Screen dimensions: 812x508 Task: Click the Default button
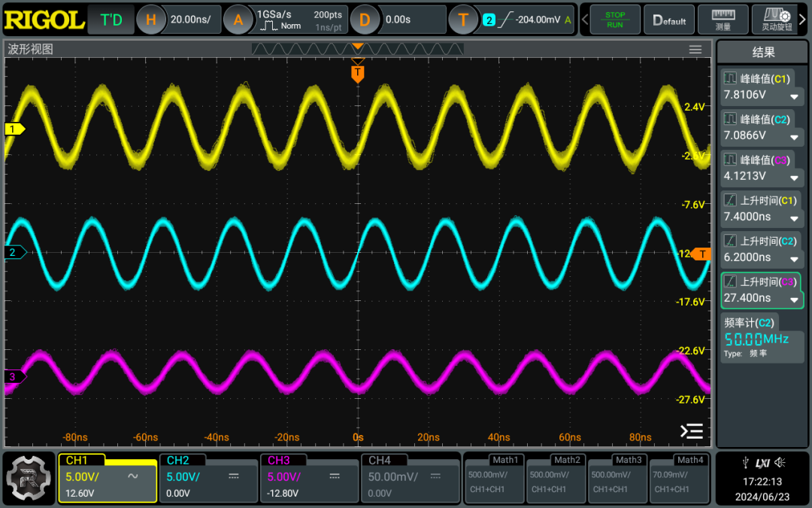669,20
